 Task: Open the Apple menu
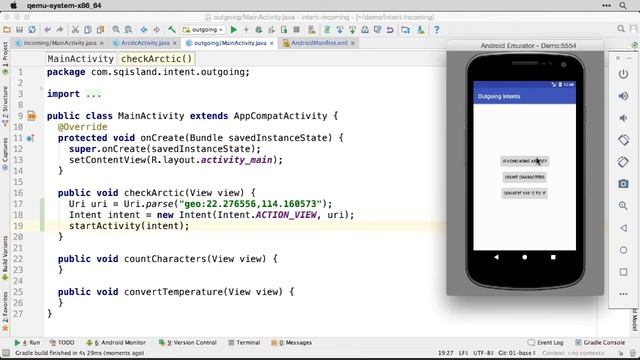13,5
